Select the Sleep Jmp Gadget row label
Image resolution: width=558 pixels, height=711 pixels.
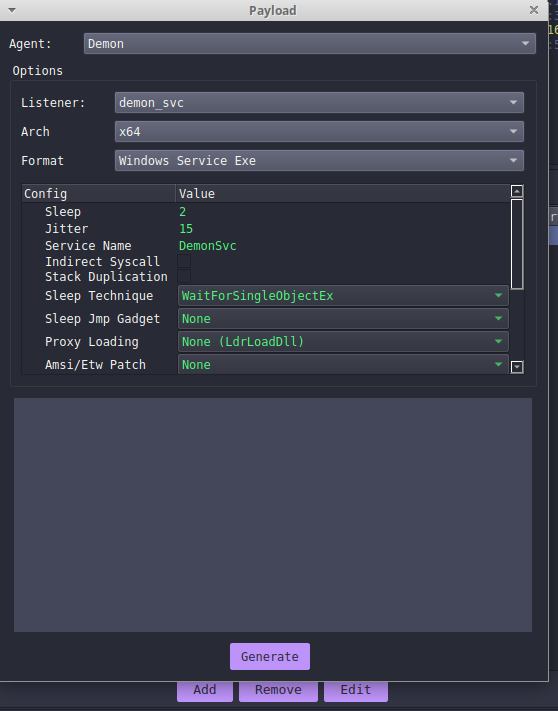103,319
